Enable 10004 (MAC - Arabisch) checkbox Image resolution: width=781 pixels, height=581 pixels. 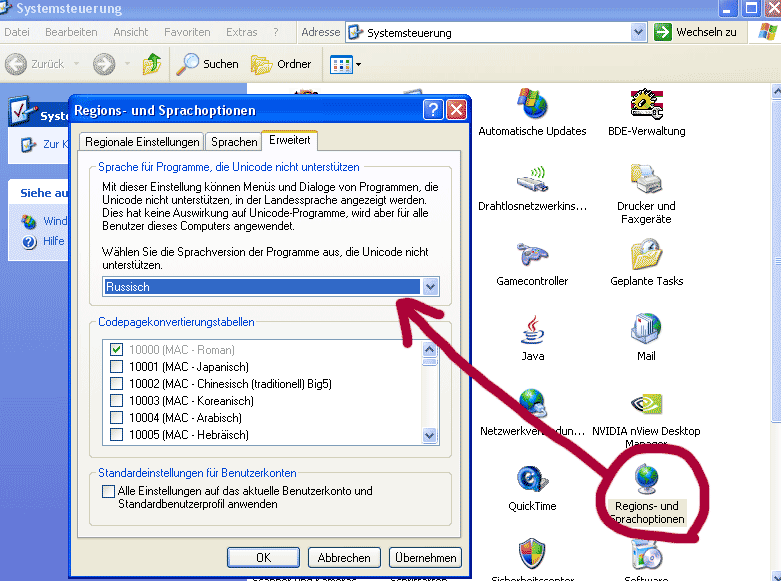117,418
